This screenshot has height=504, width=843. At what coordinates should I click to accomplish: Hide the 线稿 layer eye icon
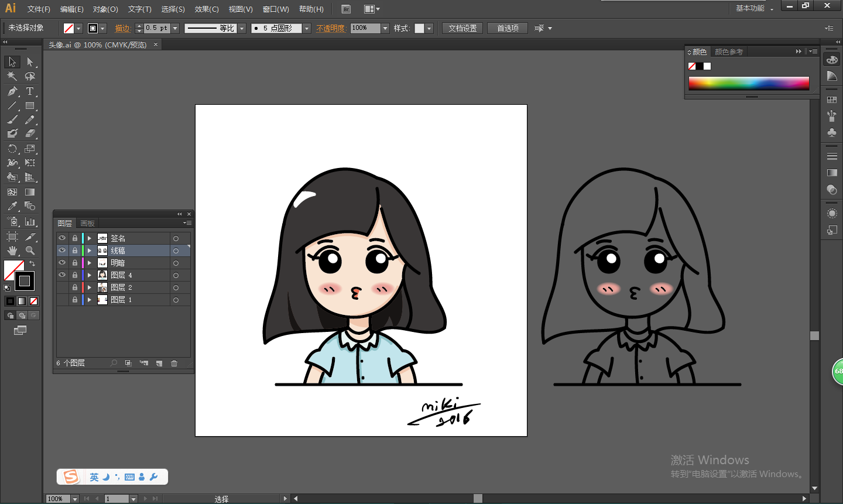[62, 251]
